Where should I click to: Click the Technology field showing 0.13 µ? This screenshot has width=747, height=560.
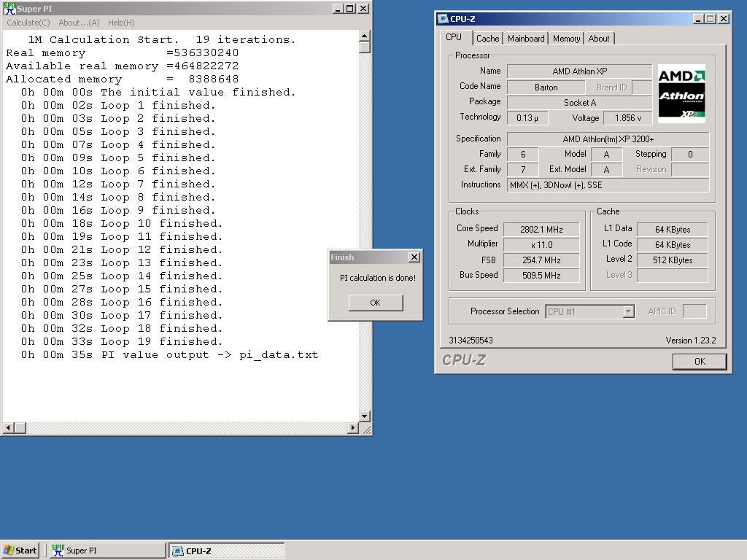coord(527,118)
